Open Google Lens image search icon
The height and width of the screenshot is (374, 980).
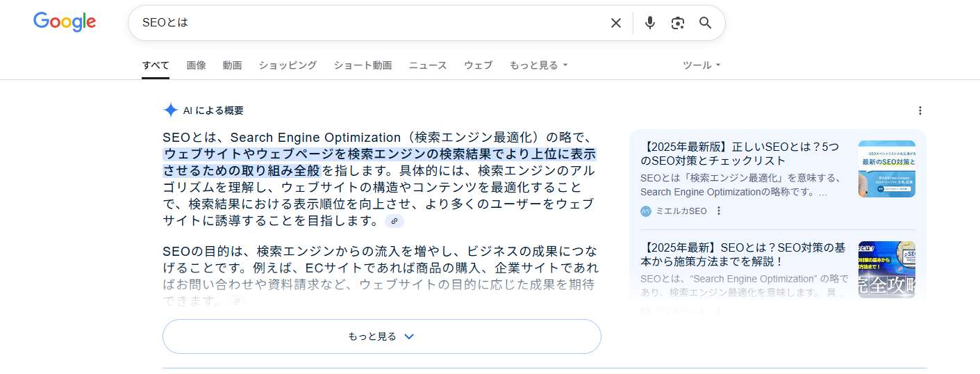point(678,23)
